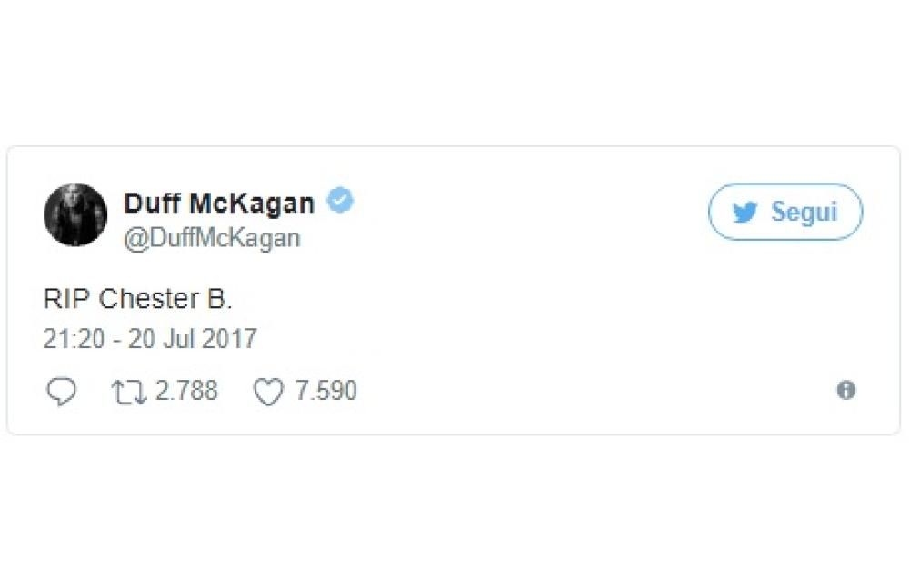Screen dimensions: 909x588
Task: Open the tweet info circle icon
Action: [x=845, y=391]
